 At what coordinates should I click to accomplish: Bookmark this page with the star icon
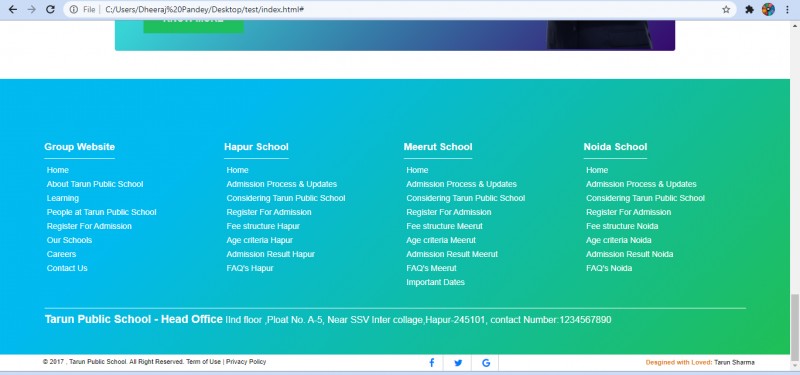pos(726,9)
